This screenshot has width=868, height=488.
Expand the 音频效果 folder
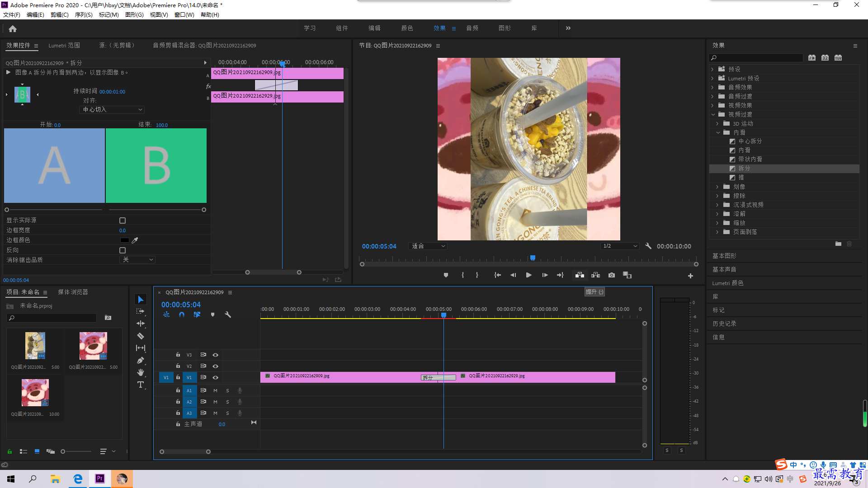point(713,87)
